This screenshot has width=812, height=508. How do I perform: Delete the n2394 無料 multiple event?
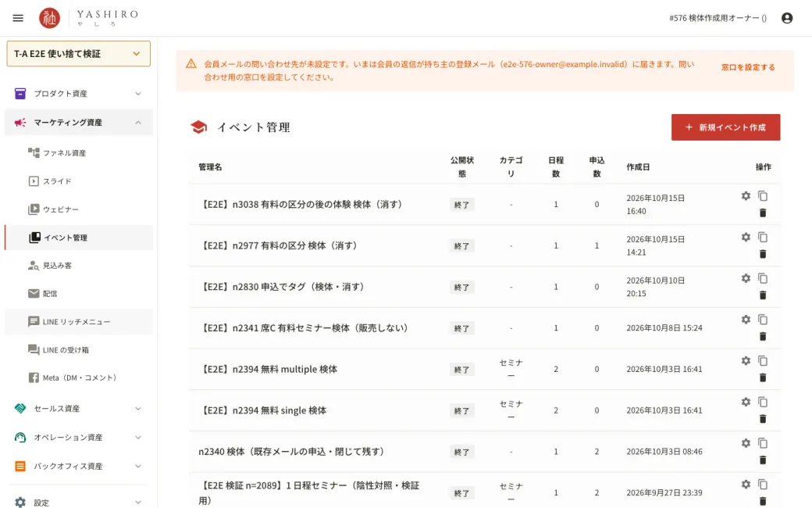pos(763,377)
